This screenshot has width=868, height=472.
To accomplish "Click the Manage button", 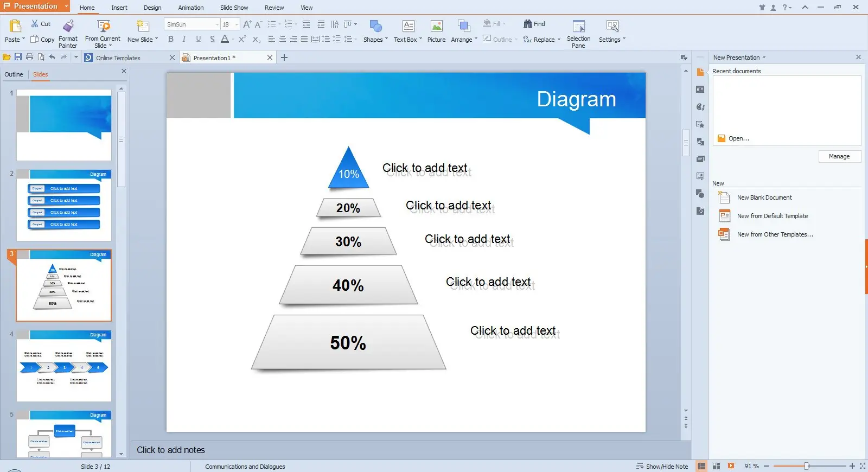I will 839,156.
